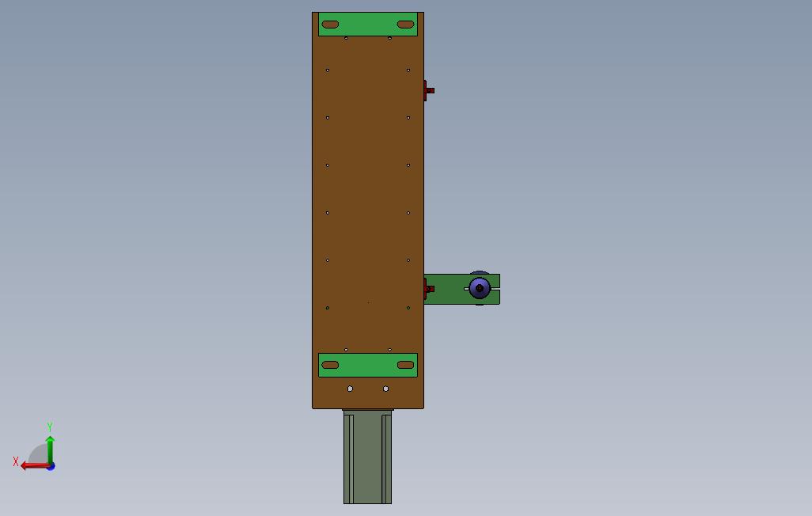812x516 pixels.
Task: Select the blue round knob on the clamp arm
Action: (480, 288)
